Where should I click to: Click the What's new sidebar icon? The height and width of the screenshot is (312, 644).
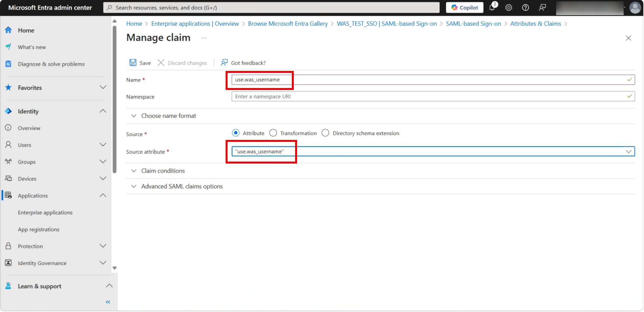point(9,47)
